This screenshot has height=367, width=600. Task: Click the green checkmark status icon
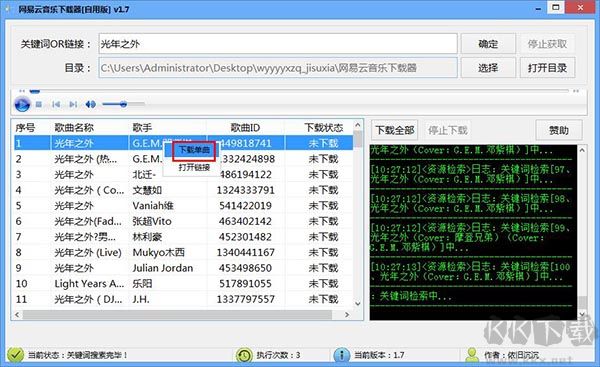coord(15,355)
